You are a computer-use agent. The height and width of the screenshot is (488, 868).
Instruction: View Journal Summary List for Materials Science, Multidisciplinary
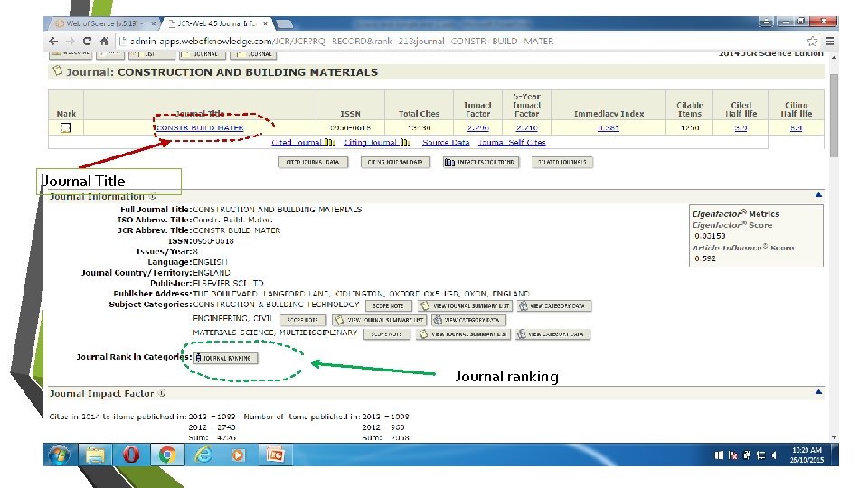point(463,334)
